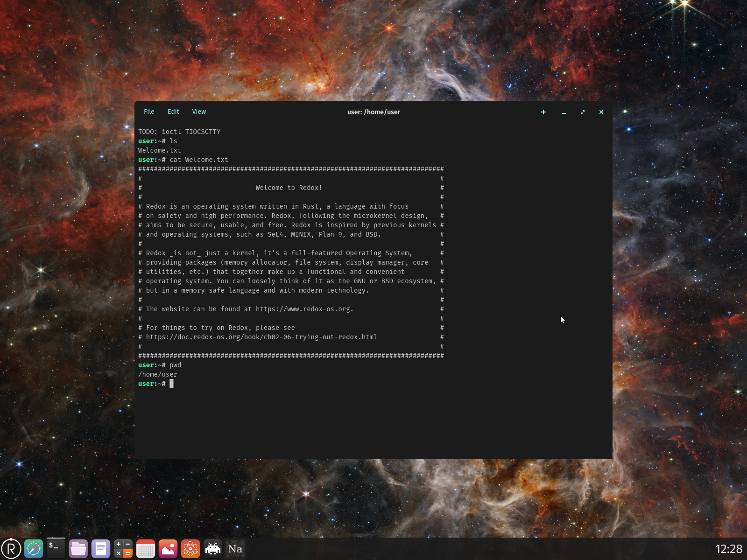Click the doc.redox-os.org book URL
The image size is (747, 560).
(261, 337)
